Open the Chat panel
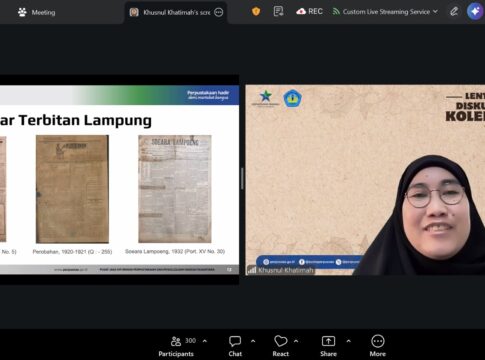Image resolution: width=485 pixels, height=360 pixels. 235,347
